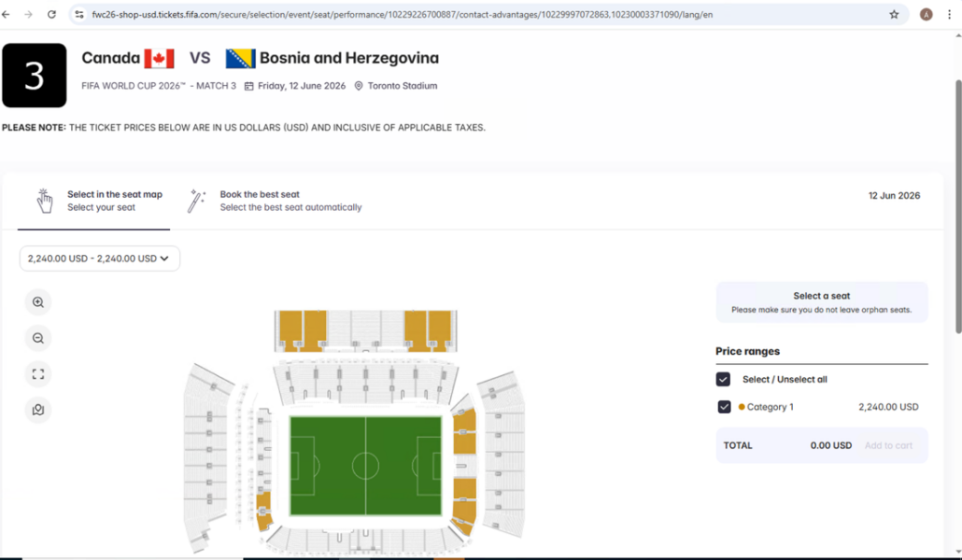Uncheck the Category 1 checkbox
Image resolution: width=962 pixels, height=560 pixels.
coord(724,407)
